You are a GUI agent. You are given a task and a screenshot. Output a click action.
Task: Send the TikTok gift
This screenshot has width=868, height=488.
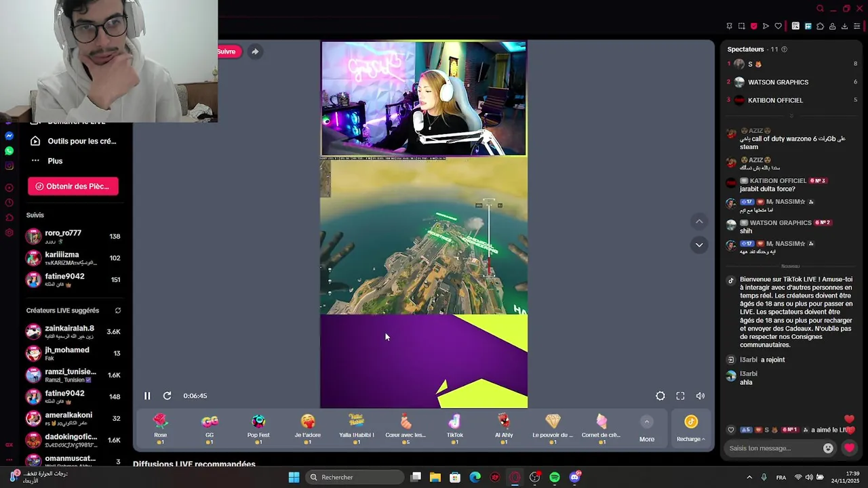coord(454,429)
